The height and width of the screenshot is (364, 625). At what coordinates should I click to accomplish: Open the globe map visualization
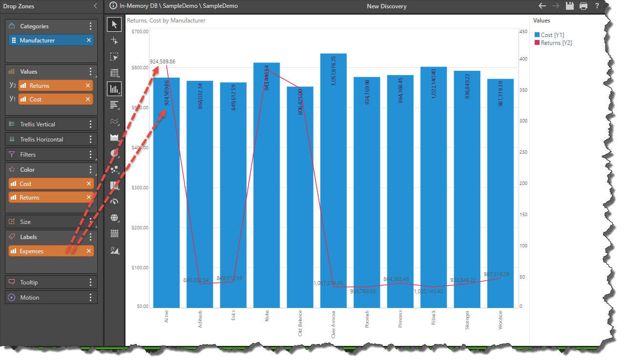[115, 218]
